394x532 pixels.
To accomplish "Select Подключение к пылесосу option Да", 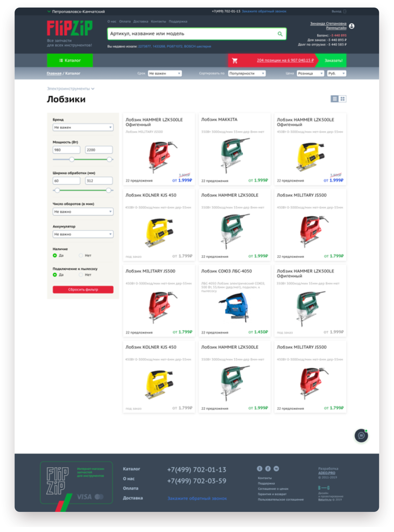I will tap(55, 275).
